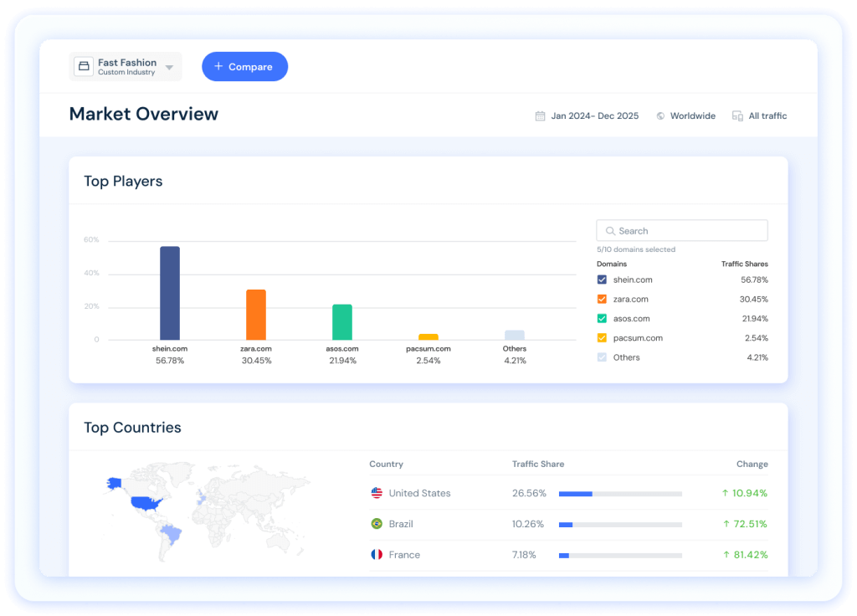The height and width of the screenshot is (616, 857).
Task: Click the 5/10 domains selected text
Action: point(636,249)
